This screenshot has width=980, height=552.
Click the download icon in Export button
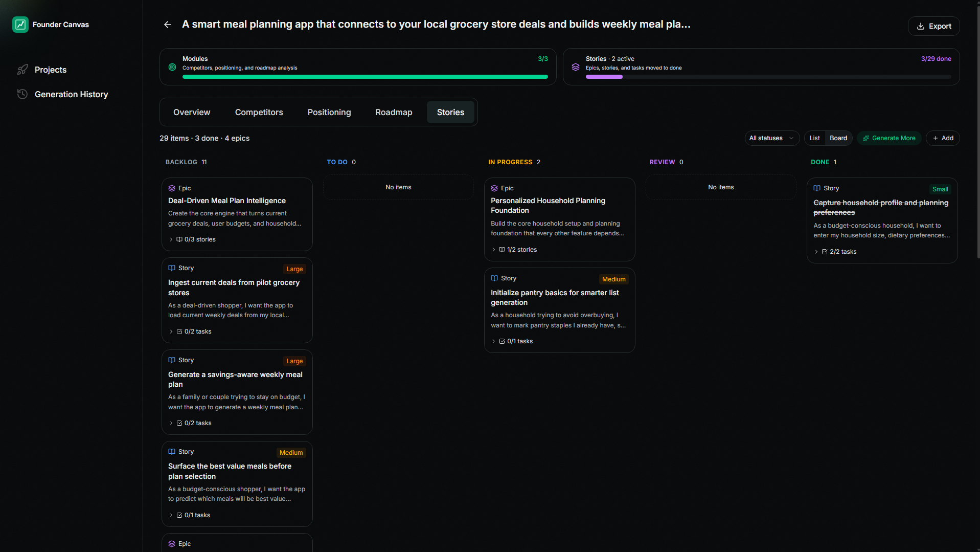pyautogui.click(x=921, y=26)
